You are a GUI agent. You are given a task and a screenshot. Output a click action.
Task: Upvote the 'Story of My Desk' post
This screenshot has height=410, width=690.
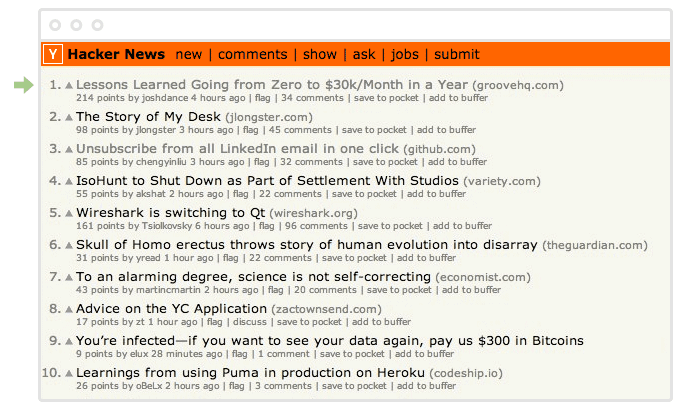pyautogui.click(x=69, y=117)
